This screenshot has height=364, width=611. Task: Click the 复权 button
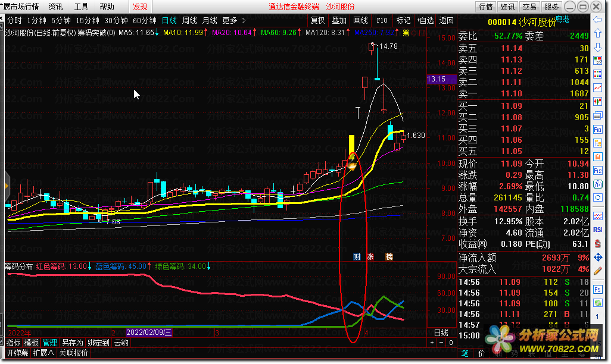(317, 20)
